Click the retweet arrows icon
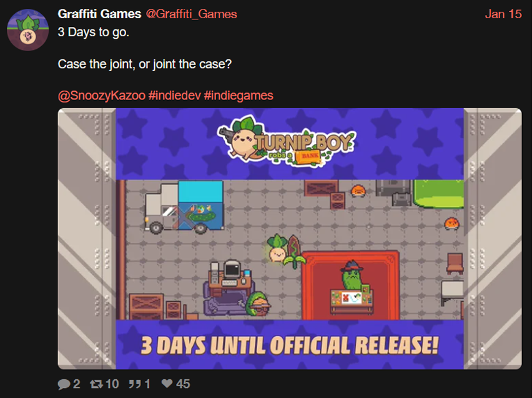The height and width of the screenshot is (398, 532). click(x=96, y=384)
